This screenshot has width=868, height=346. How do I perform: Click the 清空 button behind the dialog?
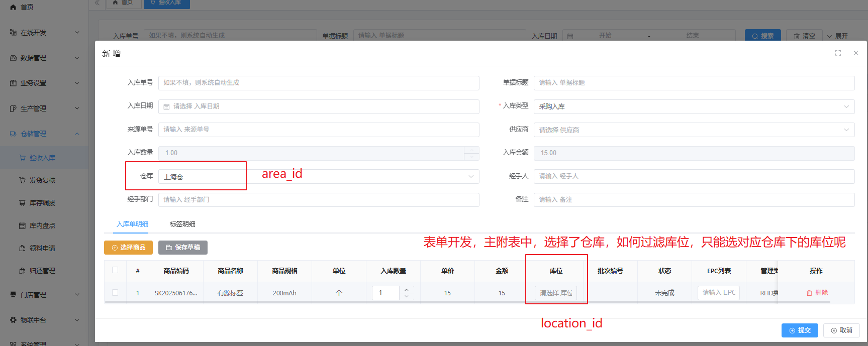point(804,35)
